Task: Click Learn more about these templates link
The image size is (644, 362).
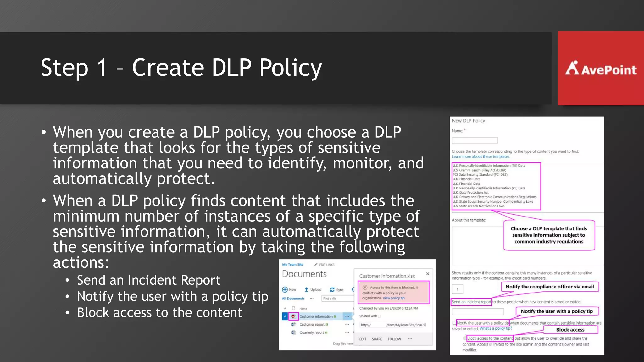Action: tap(481, 156)
